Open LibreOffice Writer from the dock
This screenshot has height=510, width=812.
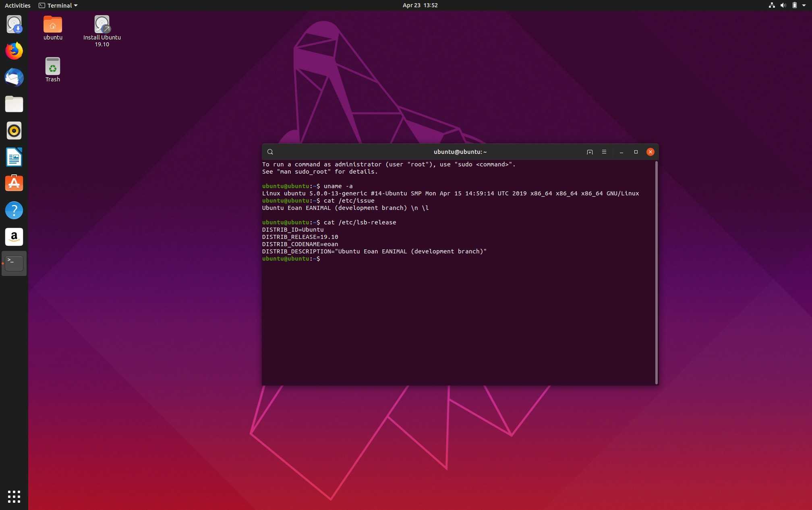click(x=14, y=157)
